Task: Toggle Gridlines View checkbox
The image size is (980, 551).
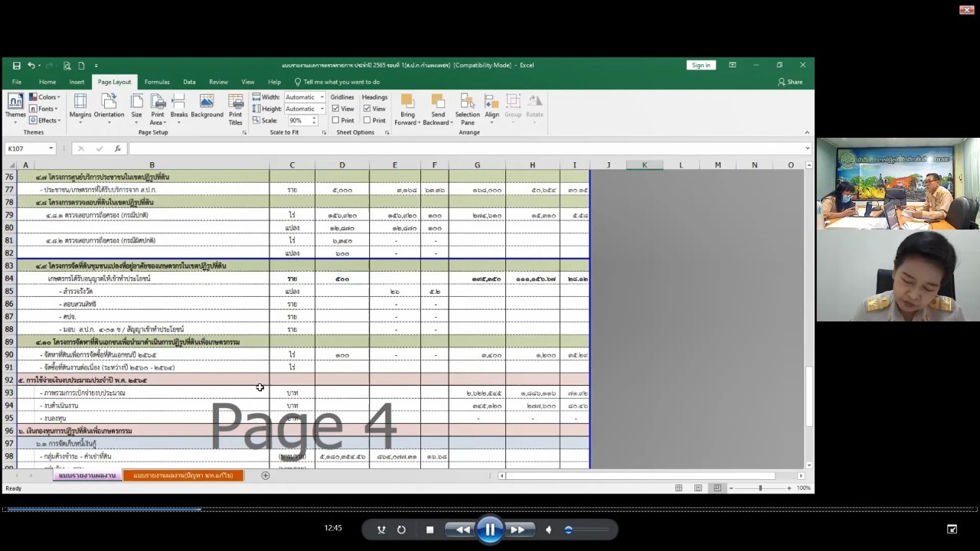Action: point(335,109)
